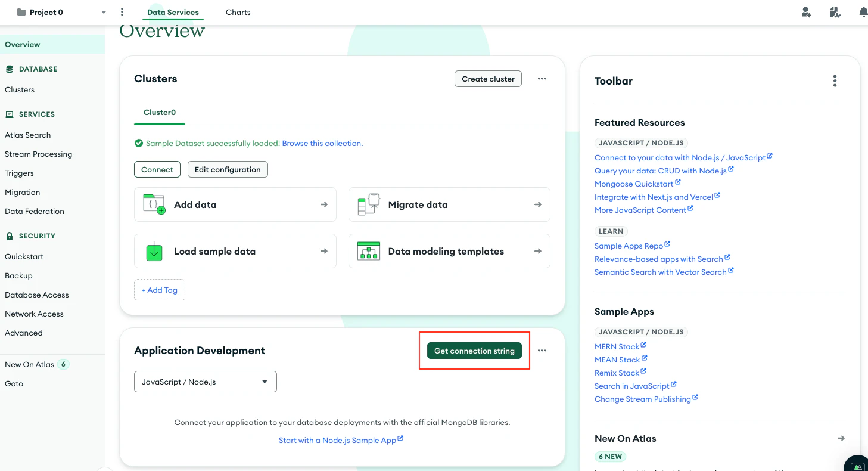Open Data Federation in the sidebar
The width and height of the screenshot is (868, 471).
(35, 211)
